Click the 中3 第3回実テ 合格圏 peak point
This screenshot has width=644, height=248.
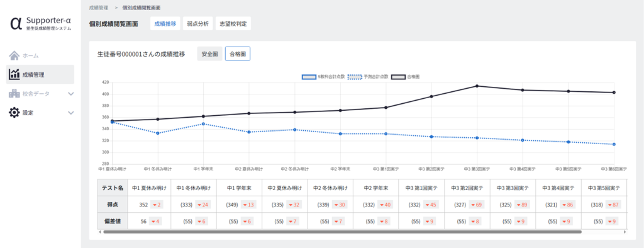pyautogui.click(x=477, y=86)
